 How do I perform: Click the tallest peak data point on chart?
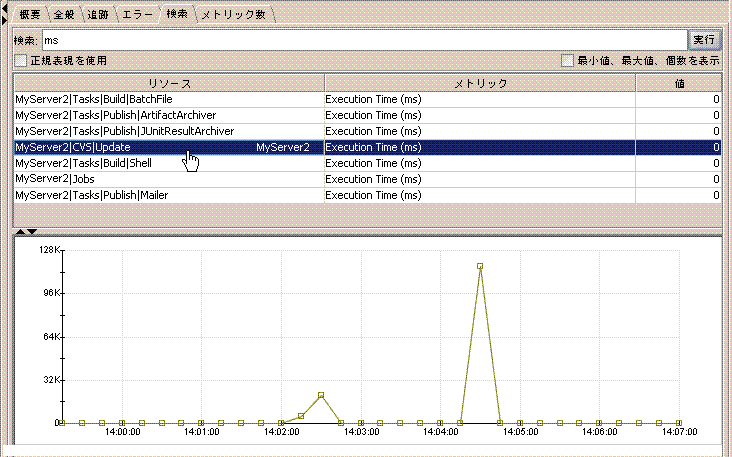click(480, 266)
